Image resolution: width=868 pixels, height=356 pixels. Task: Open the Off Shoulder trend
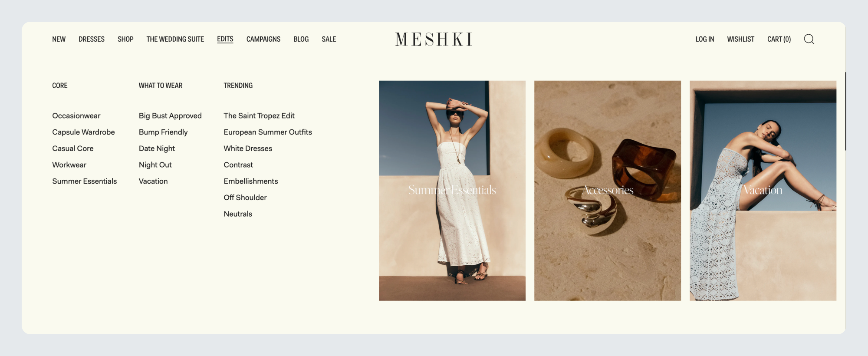245,198
